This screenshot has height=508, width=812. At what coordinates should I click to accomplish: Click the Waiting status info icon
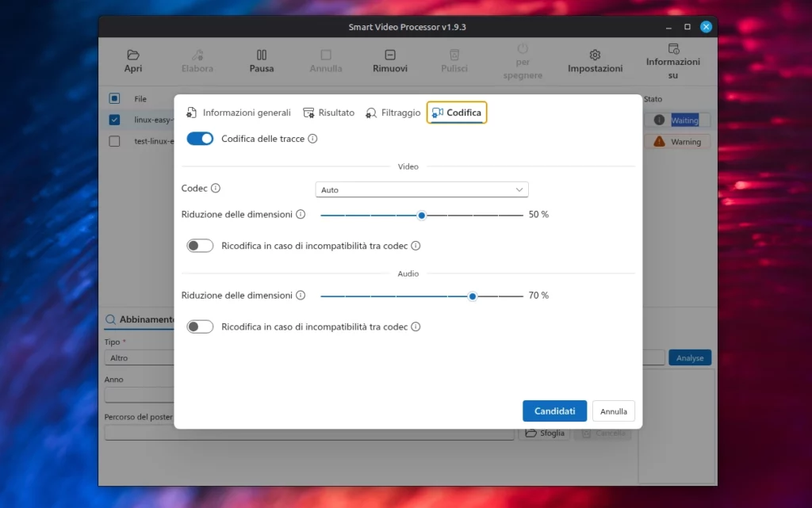pyautogui.click(x=659, y=120)
